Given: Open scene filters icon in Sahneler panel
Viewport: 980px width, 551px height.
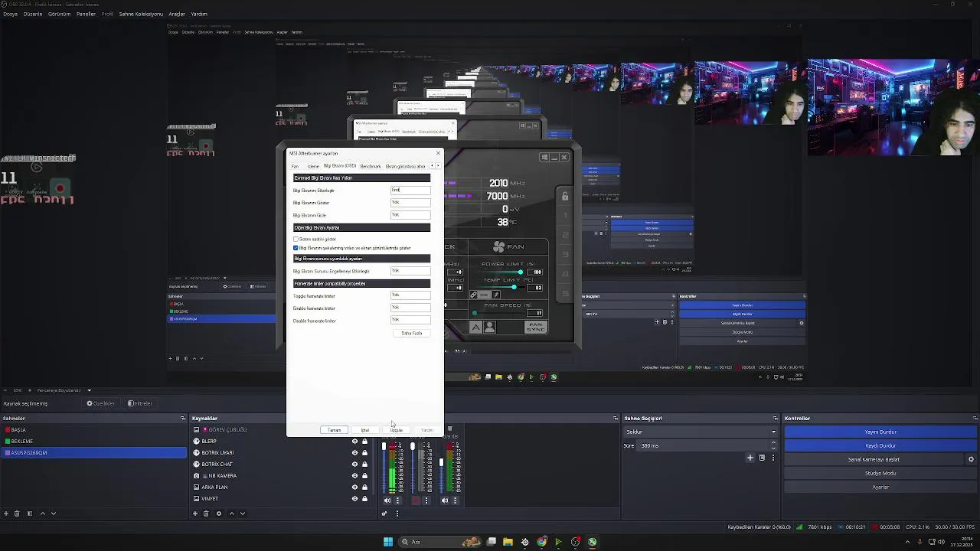Looking at the screenshot, I should coord(30,514).
